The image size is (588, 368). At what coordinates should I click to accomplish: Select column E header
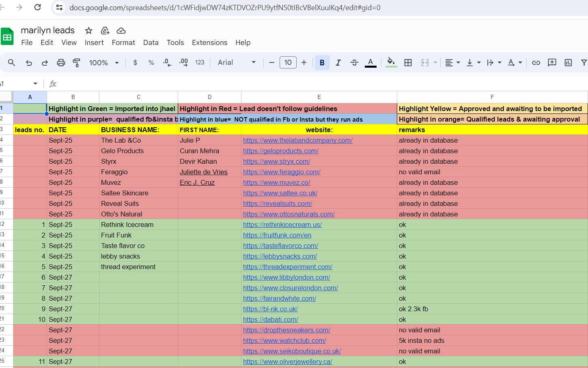click(319, 97)
